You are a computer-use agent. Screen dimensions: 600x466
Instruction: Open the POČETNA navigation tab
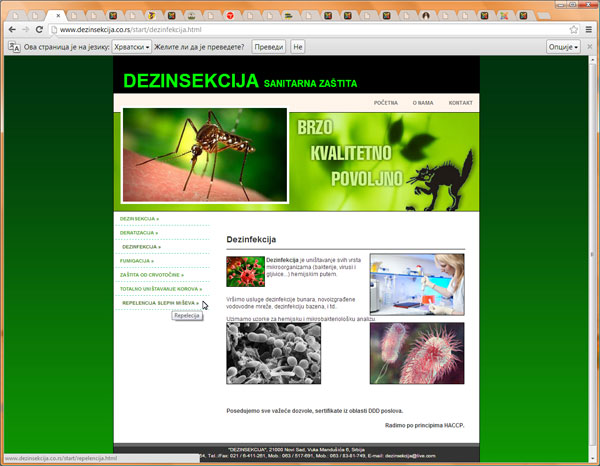tap(385, 103)
